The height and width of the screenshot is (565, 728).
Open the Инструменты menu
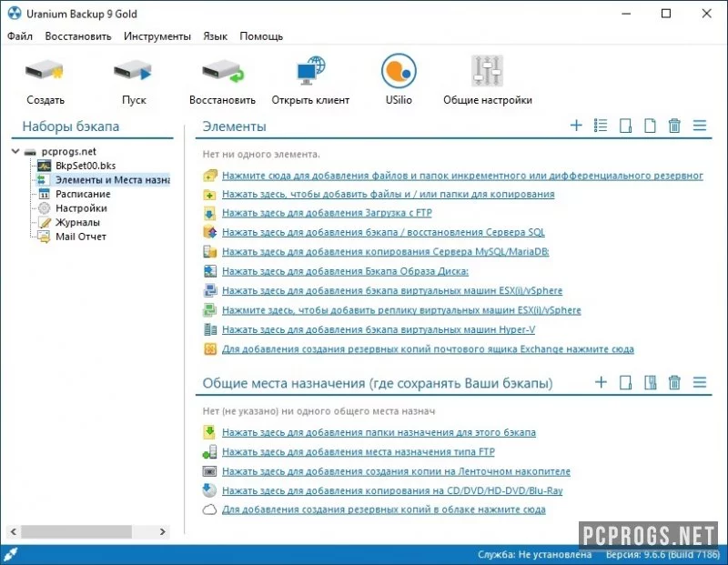pyautogui.click(x=157, y=36)
